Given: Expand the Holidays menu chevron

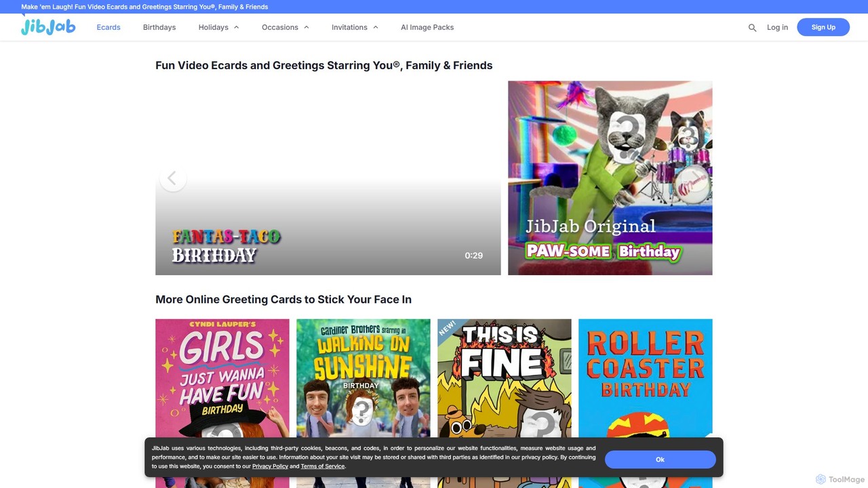Looking at the screenshot, I should click(237, 27).
